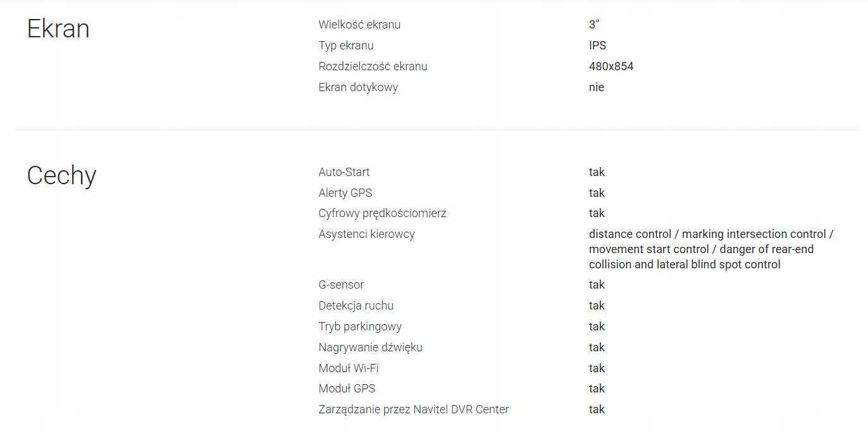Click the "Detekcja ruchu" label
The height and width of the screenshot is (431, 868).
[x=356, y=306]
